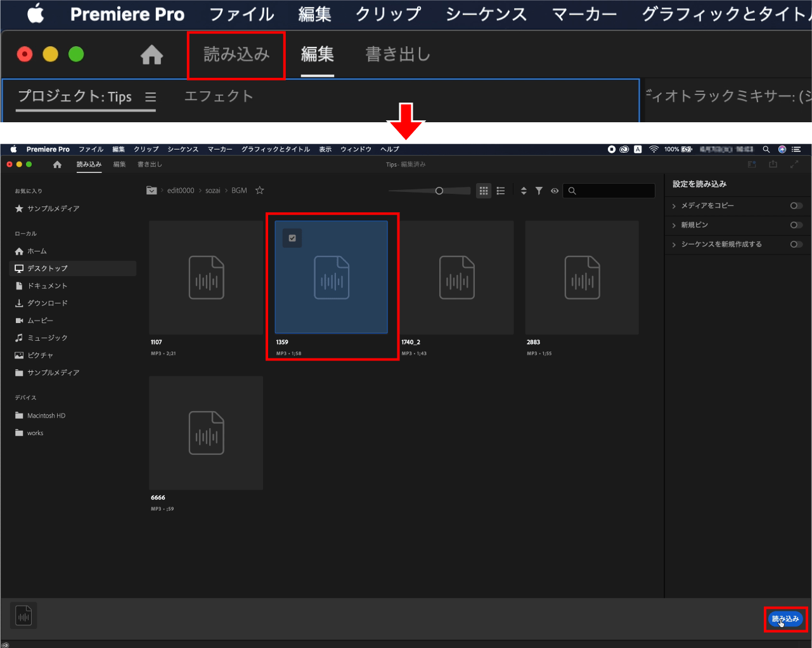Click the input source A icon
The image size is (812, 648).
click(638, 149)
